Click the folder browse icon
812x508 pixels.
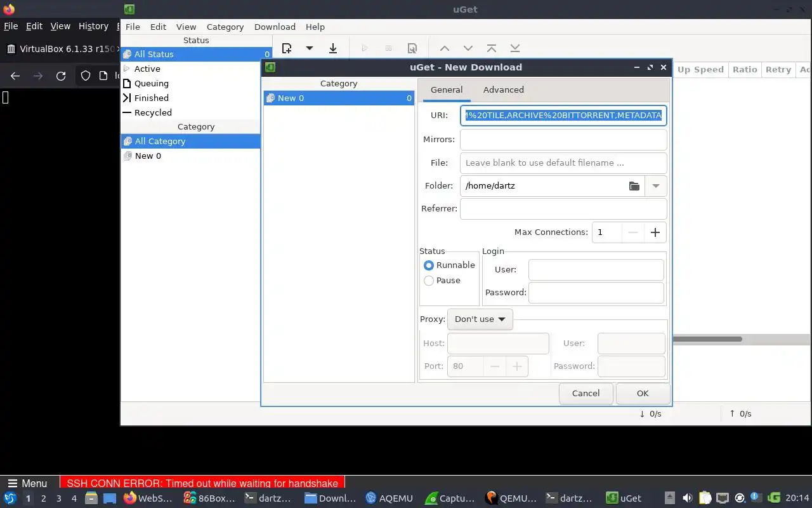tap(634, 185)
